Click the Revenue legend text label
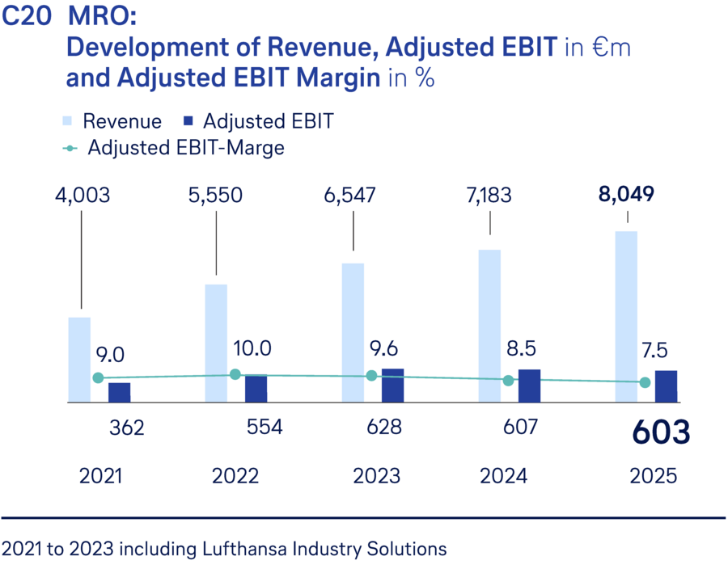 click(x=122, y=121)
